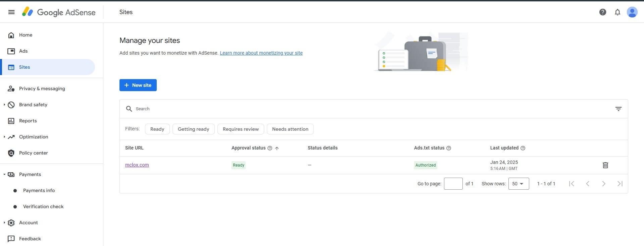Enable the Needs attention filter chip
This screenshot has height=246, width=644.
point(290,129)
